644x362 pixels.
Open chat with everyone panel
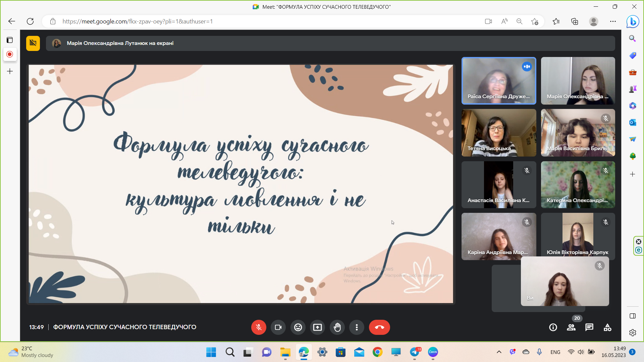tap(589, 327)
